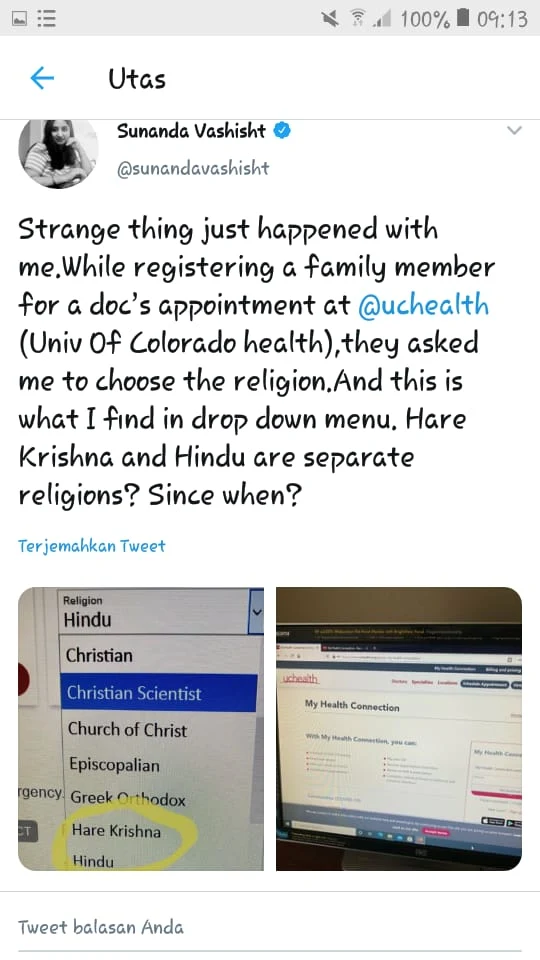
Task: Open the @sunandavashisht handle
Action: 193,168
